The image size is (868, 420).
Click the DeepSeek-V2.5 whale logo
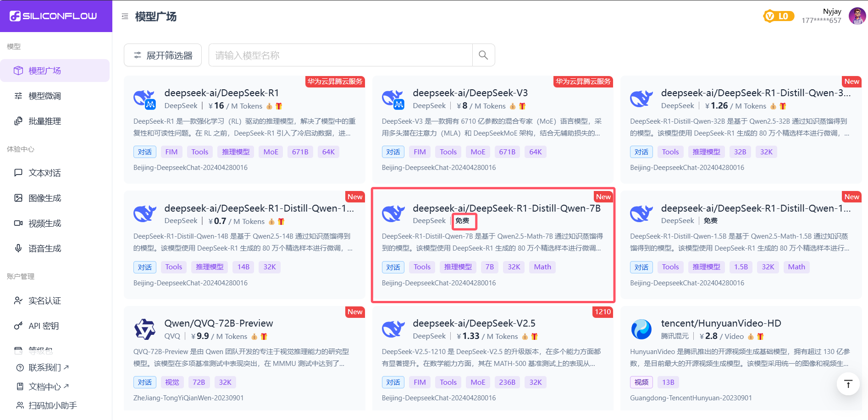[x=393, y=329]
